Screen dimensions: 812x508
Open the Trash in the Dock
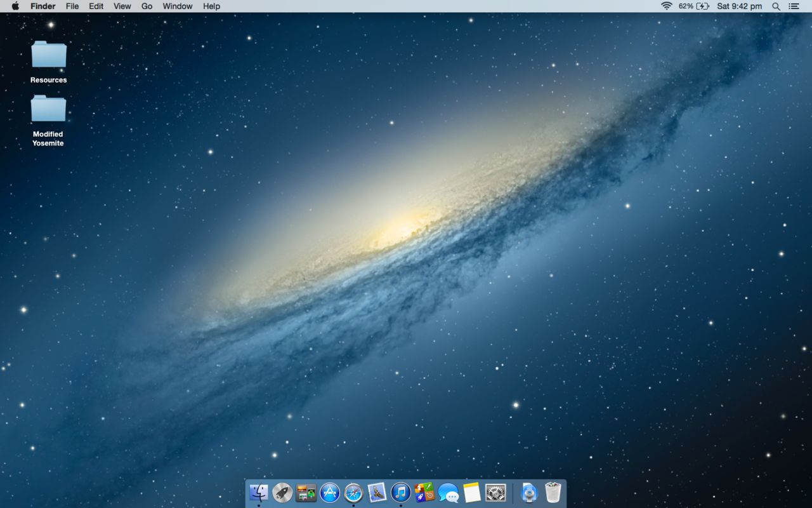click(553, 492)
